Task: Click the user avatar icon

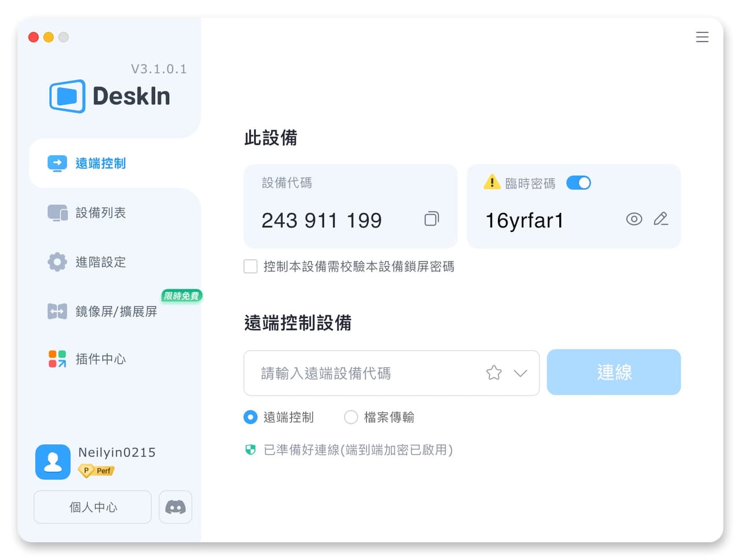Action: coord(53,462)
